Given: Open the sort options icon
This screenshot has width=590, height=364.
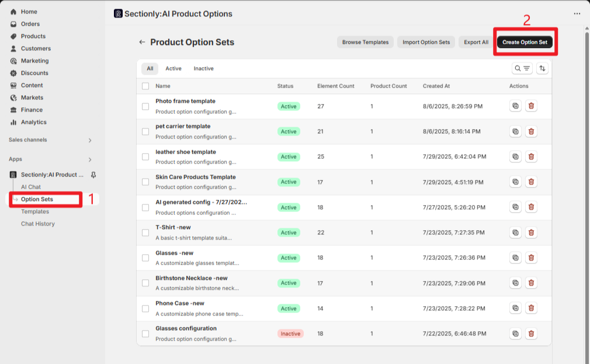Looking at the screenshot, I should [x=543, y=68].
